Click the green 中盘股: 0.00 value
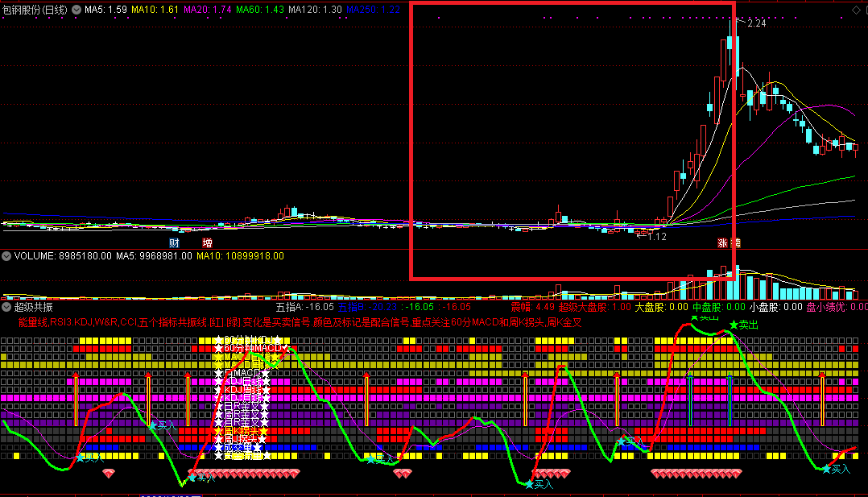This screenshot has width=868, height=497. [x=719, y=307]
